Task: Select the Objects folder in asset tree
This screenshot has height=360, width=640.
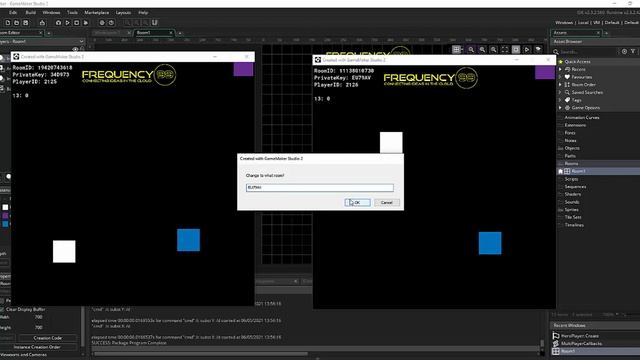Action: [x=572, y=148]
